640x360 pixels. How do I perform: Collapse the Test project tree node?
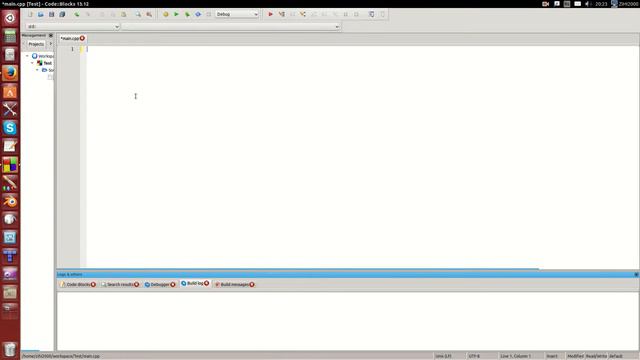[x=32, y=63]
